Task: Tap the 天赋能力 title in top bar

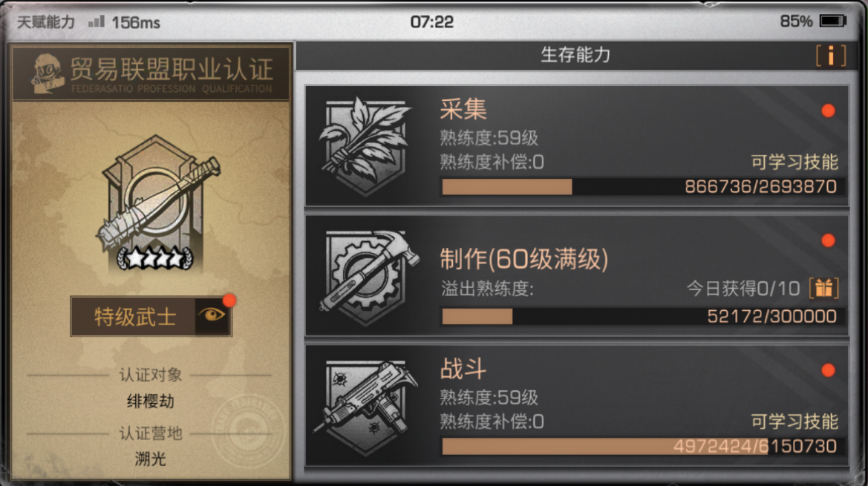Action: tap(45, 22)
